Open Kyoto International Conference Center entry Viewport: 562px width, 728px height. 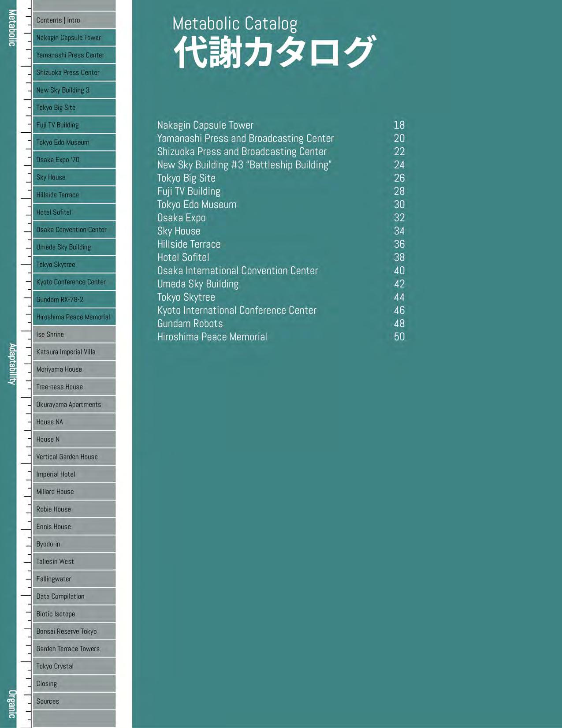tap(281, 310)
